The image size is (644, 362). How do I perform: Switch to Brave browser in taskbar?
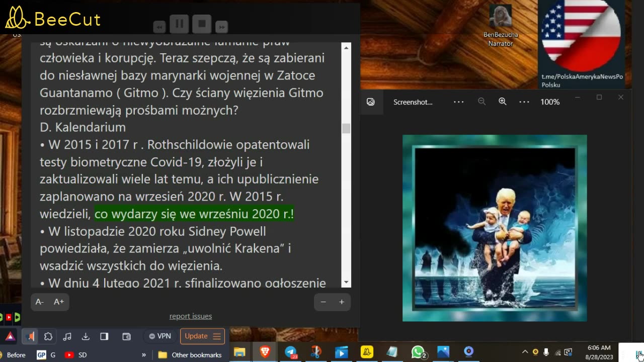coord(265,352)
